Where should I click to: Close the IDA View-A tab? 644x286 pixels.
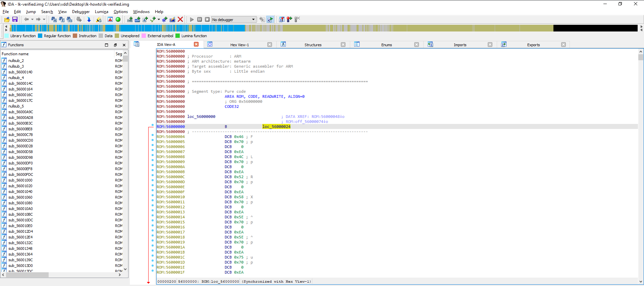pos(196,45)
